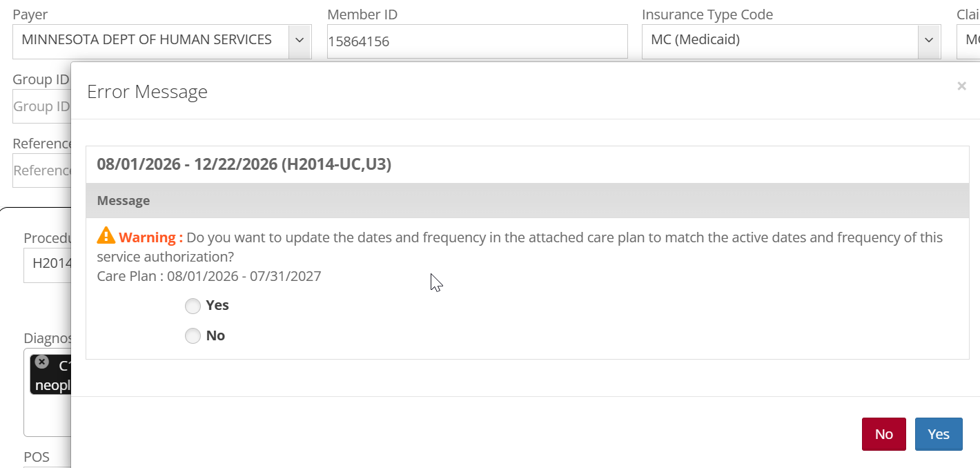Click the Error Message dialog title
Viewport: 980px width, 468px height.
coord(147,92)
